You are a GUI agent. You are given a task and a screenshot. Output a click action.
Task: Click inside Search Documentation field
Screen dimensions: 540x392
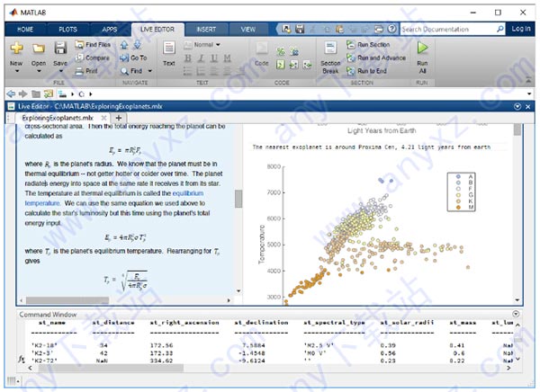pos(447,30)
